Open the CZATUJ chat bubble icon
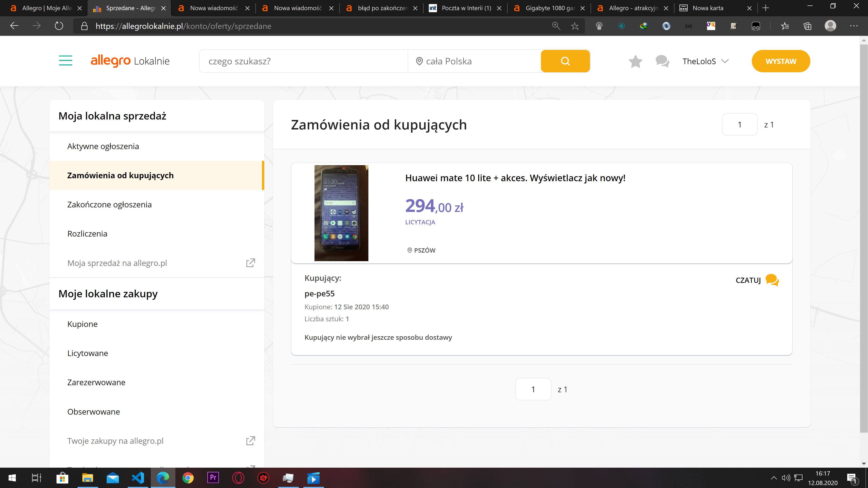The image size is (868, 488). 772,280
